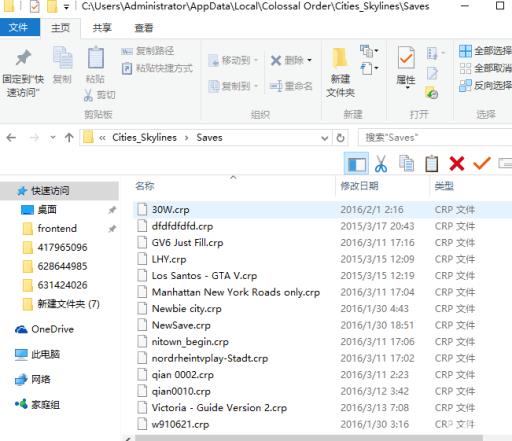The height and width of the screenshot is (441, 512).
Task: Click Invert selection in the ribbon
Action: (x=485, y=86)
